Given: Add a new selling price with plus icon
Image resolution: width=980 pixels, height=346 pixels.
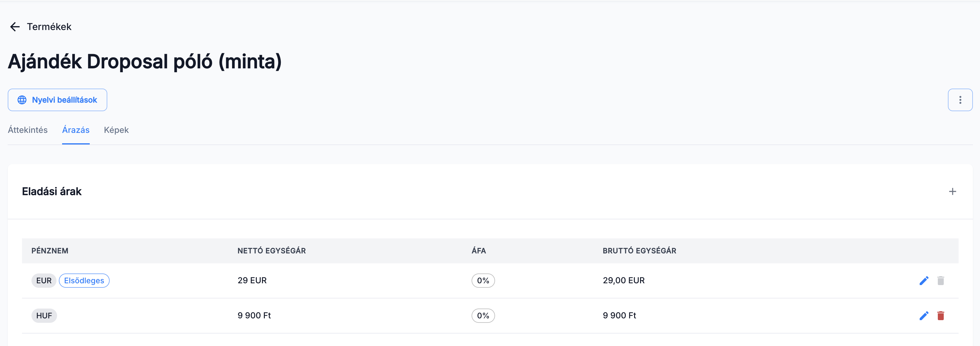Looking at the screenshot, I should pos(952,191).
